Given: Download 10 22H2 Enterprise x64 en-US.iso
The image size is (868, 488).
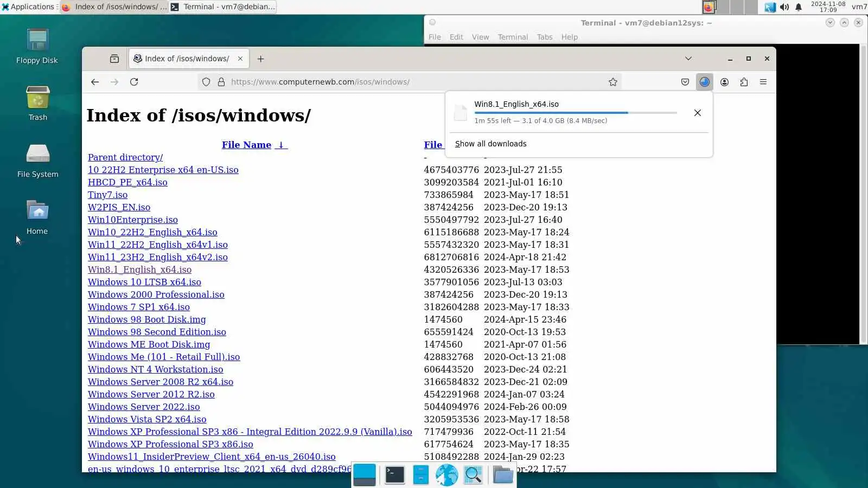Looking at the screenshot, I should (x=163, y=170).
